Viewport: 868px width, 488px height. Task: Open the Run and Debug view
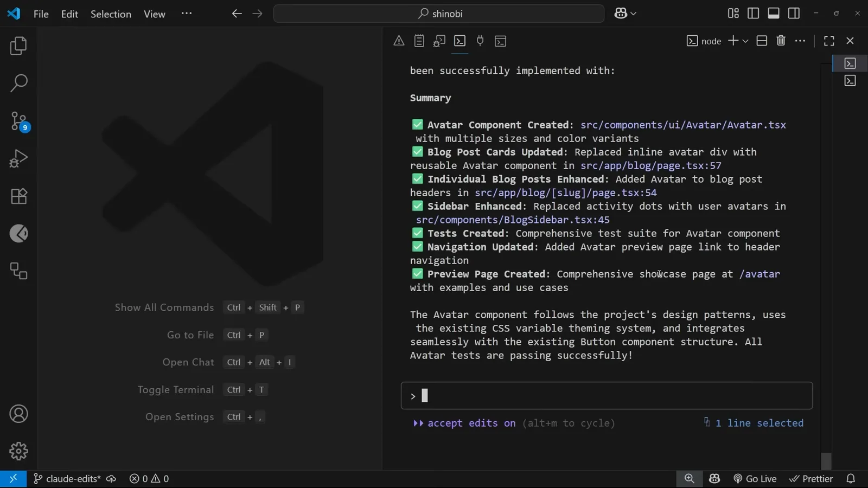click(18, 158)
